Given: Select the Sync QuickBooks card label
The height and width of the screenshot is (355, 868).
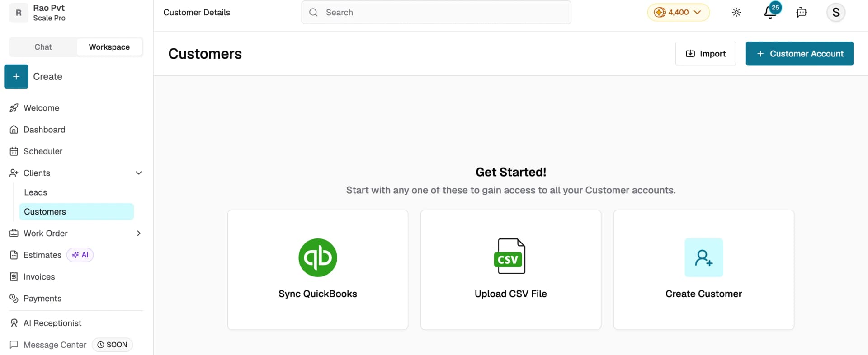Looking at the screenshot, I should (318, 294).
